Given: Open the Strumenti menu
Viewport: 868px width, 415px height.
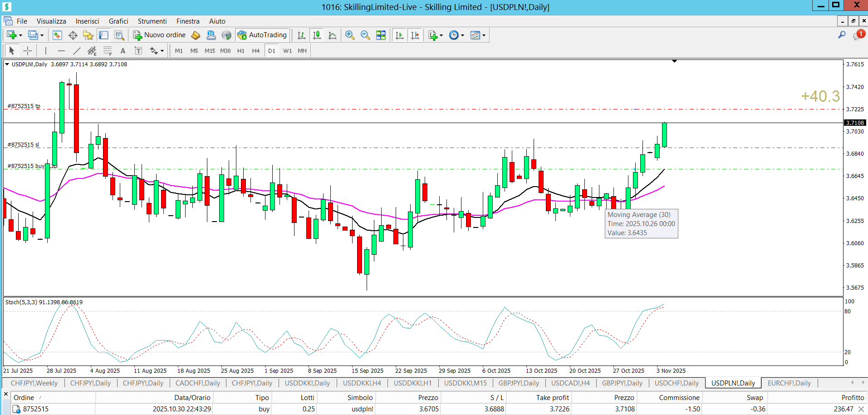Looking at the screenshot, I should point(152,21).
